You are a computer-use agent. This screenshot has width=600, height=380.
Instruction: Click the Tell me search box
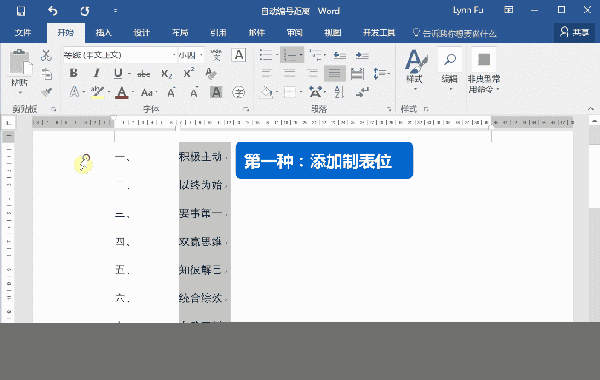455,34
